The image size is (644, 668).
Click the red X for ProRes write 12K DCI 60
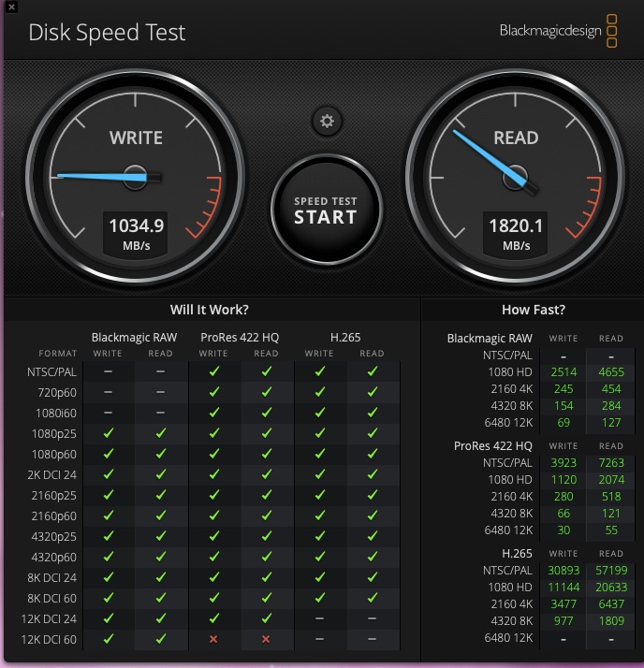point(213,639)
